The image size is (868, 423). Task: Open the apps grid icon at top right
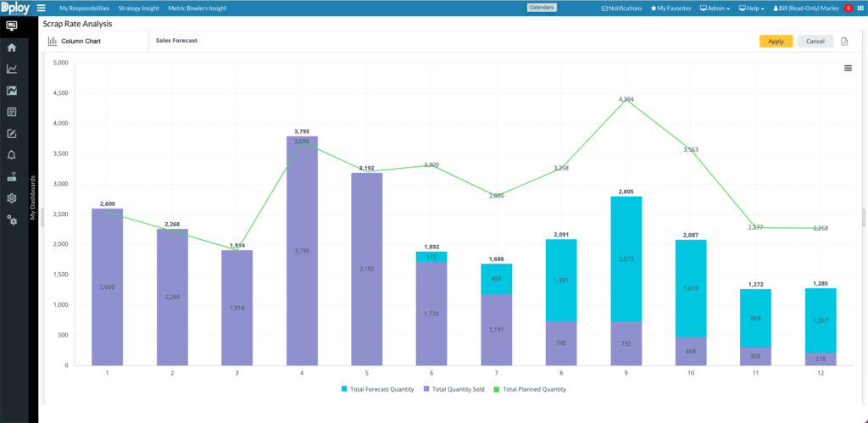click(x=860, y=8)
